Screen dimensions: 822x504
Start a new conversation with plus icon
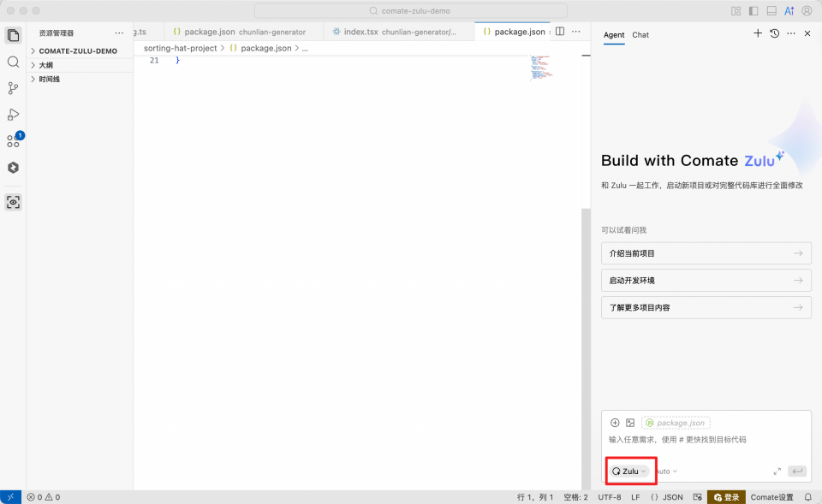pos(758,33)
